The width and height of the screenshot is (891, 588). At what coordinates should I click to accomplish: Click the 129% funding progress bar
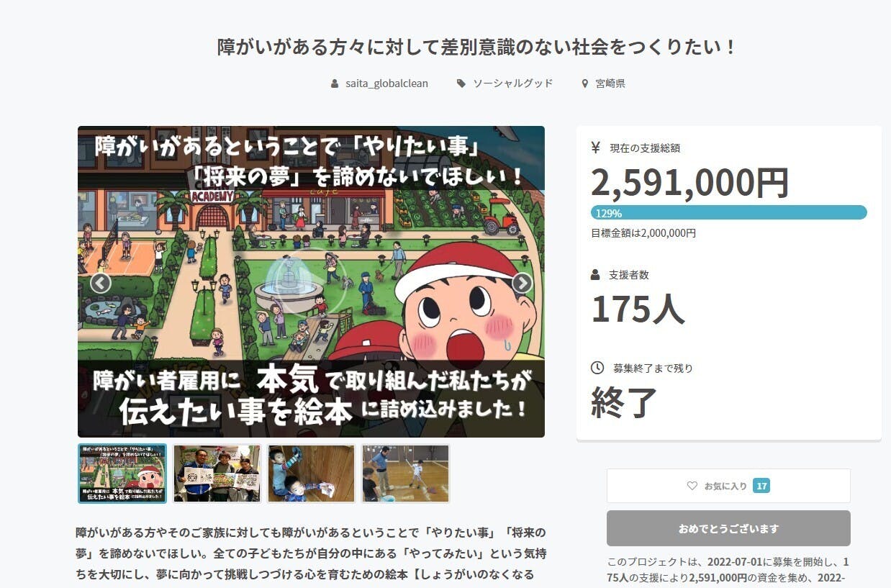[728, 213]
